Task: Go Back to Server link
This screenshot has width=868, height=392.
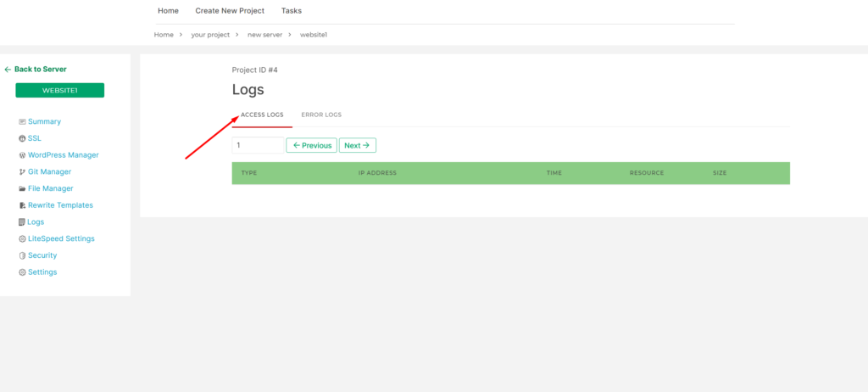Action: pos(36,70)
